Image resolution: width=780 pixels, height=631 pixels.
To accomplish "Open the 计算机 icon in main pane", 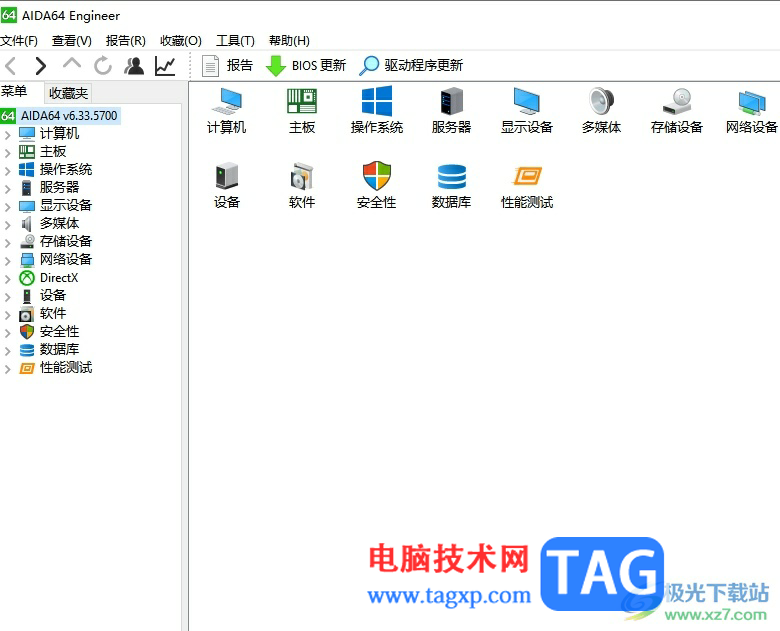I will [226, 101].
